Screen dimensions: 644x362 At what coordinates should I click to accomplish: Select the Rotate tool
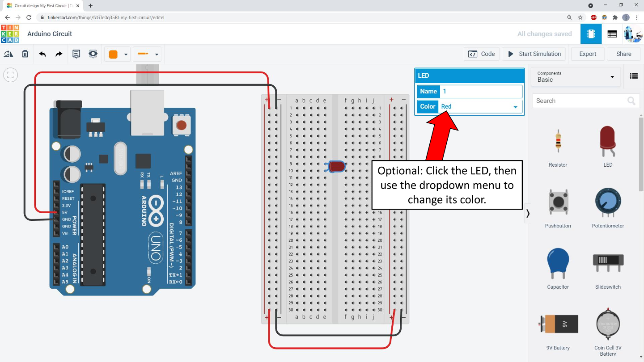pos(8,54)
